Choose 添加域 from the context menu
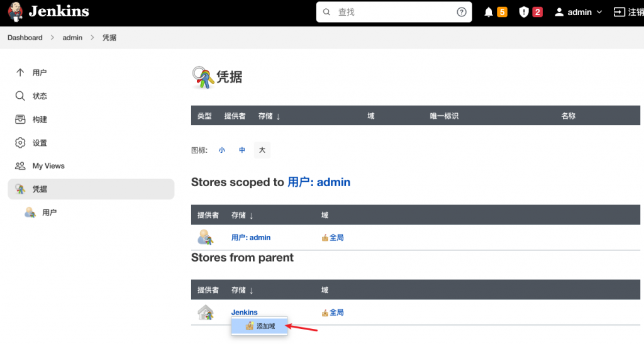 tap(259, 326)
